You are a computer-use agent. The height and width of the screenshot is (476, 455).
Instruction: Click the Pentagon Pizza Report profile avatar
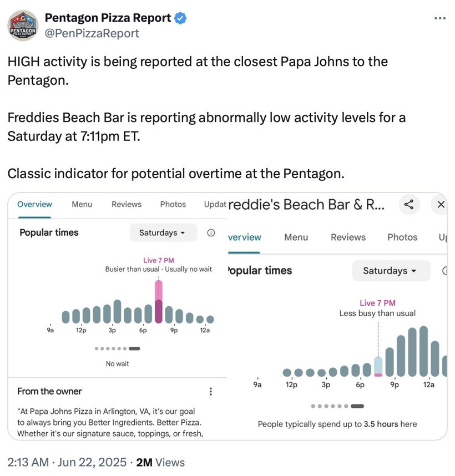(23, 26)
